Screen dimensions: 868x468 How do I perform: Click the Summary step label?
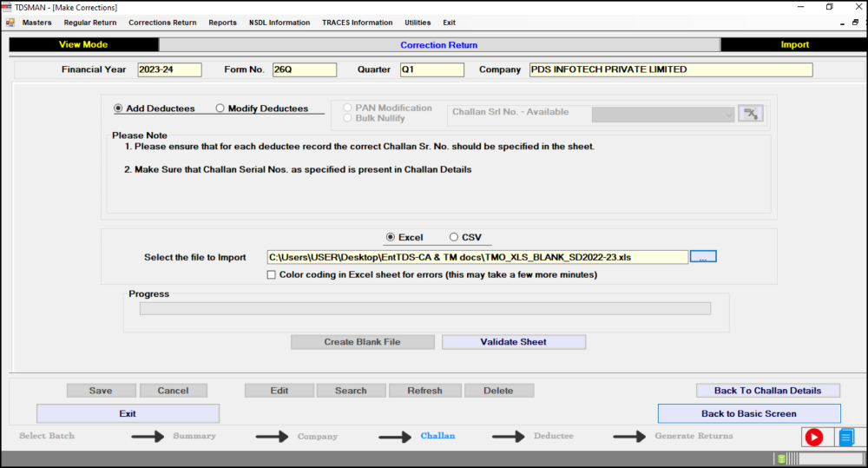coord(194,436)
